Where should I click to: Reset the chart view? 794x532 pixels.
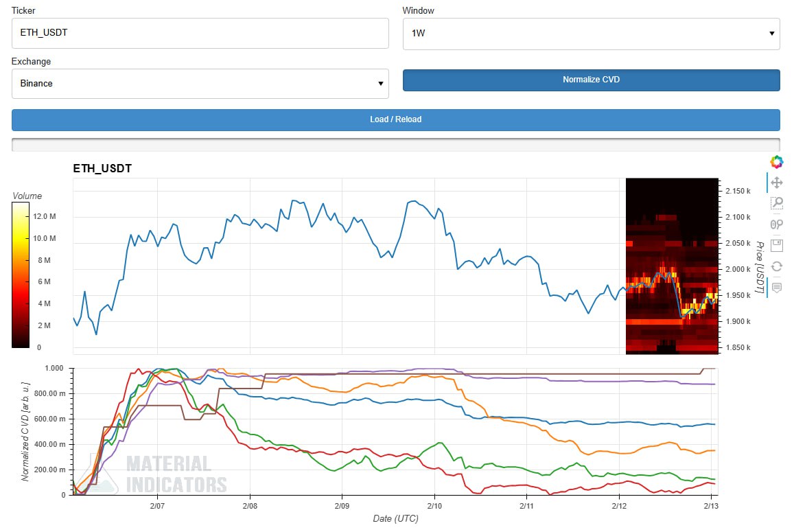776,266
